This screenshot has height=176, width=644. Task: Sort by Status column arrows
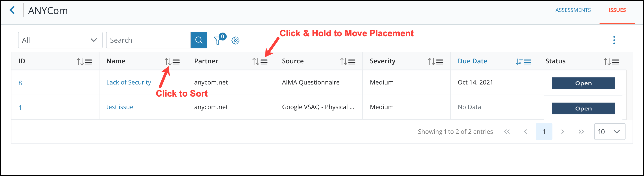(x=607, y=62)
